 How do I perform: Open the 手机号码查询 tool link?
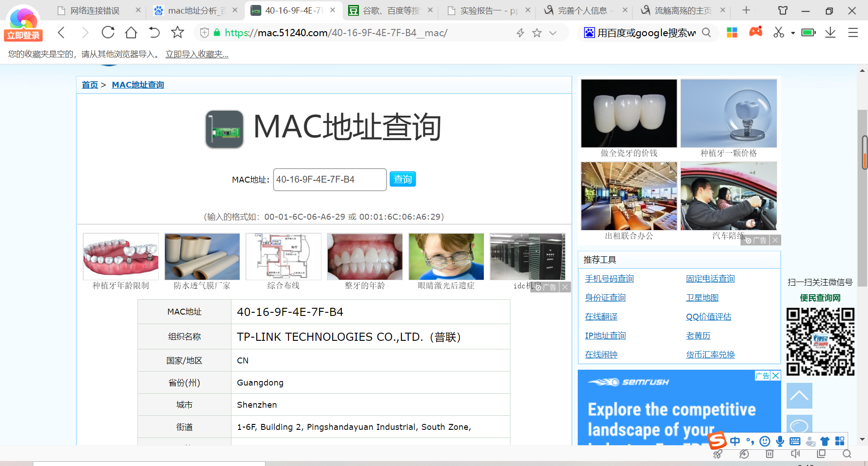click(609, 278)
